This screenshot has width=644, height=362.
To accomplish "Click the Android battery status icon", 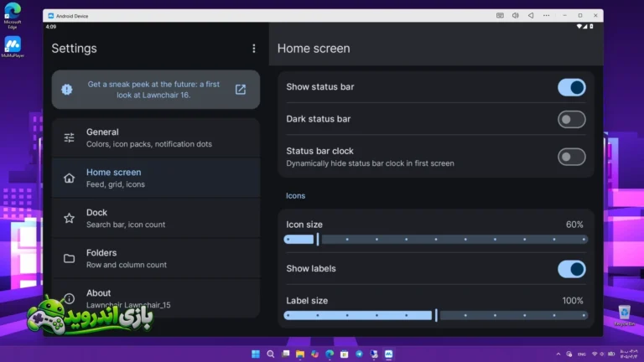I will 591,27.
